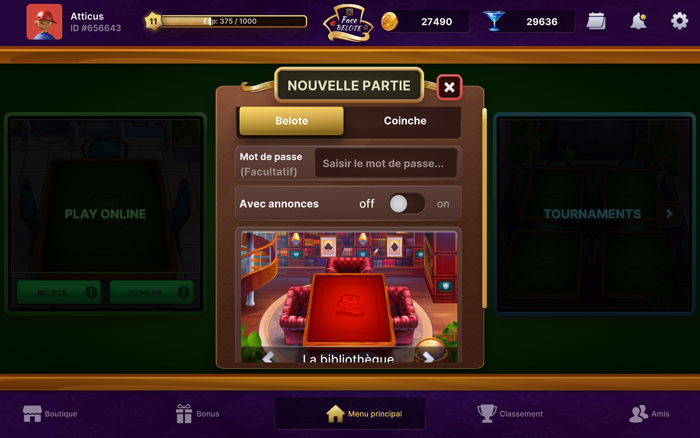Go to Menu principal
The width and height of the screenshot is (700, 438).
click(x=350, y=414)
